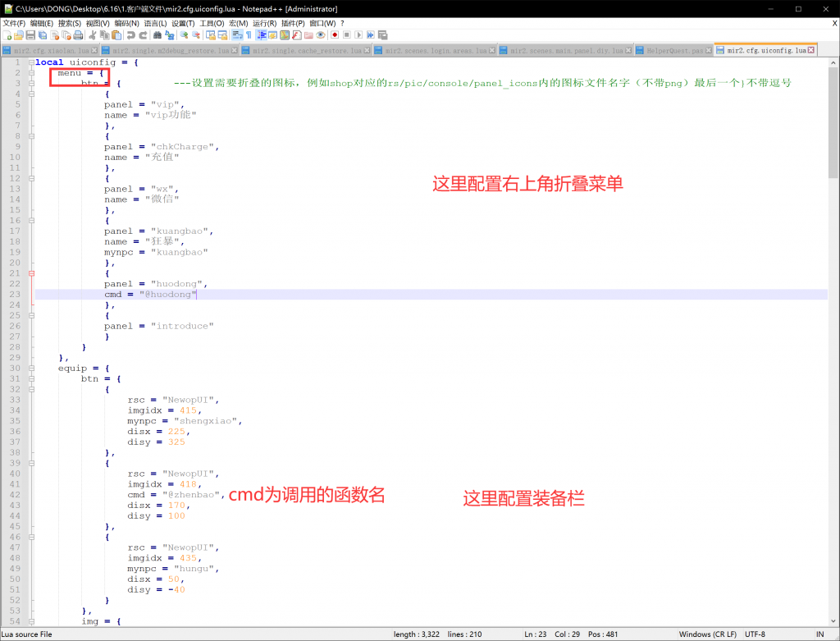
Task: Switch to the HelperQuest.pas tab
Action: tap(674, 51)
